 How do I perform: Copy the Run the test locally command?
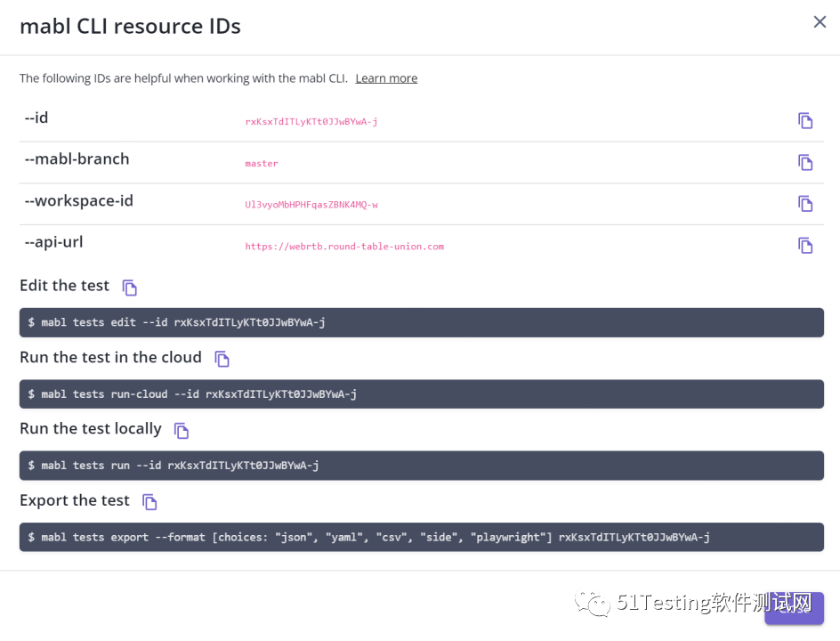(182, 430)
